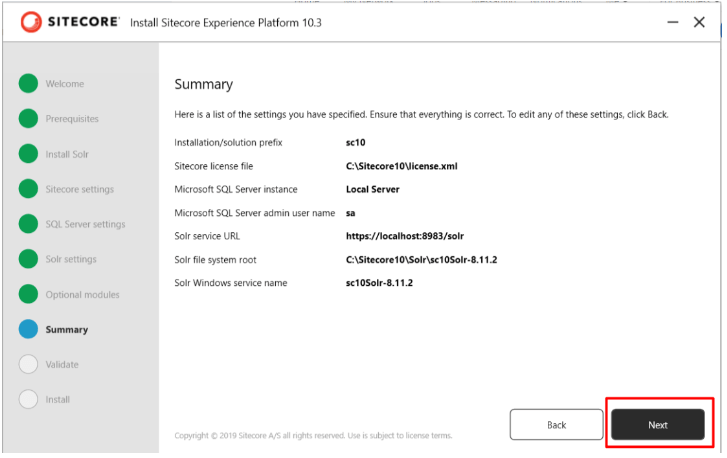This screenshot has width=727, height=458.
Task: Click the Install Solr step green circle
Action: tap(28, 154)
